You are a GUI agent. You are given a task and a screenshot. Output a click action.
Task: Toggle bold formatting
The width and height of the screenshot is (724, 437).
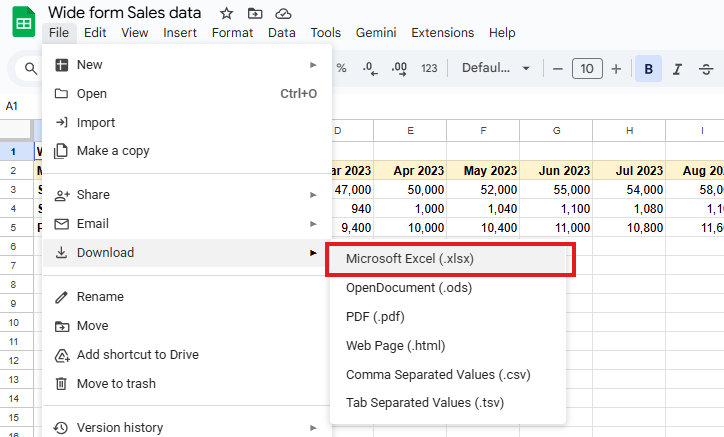[x=649, y=69]
